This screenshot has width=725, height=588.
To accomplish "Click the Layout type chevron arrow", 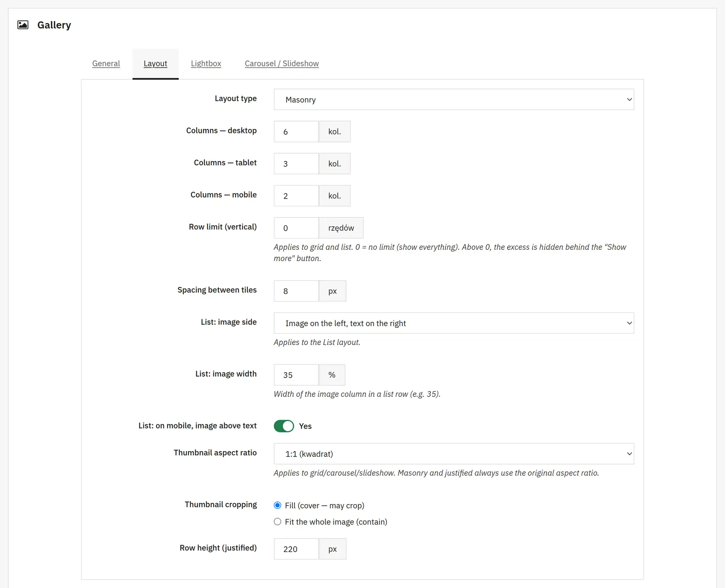I will (x=629, y=100).
